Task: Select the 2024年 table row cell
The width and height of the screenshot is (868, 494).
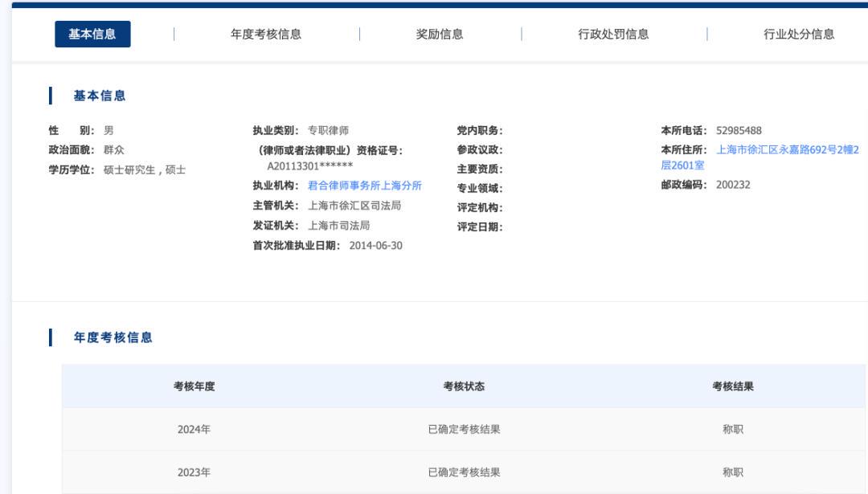Action: 194,429
